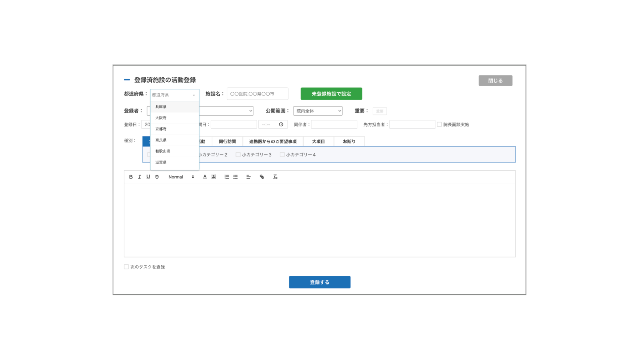
Task: Switch to the お断り tab
Action: tap(349, 142)
